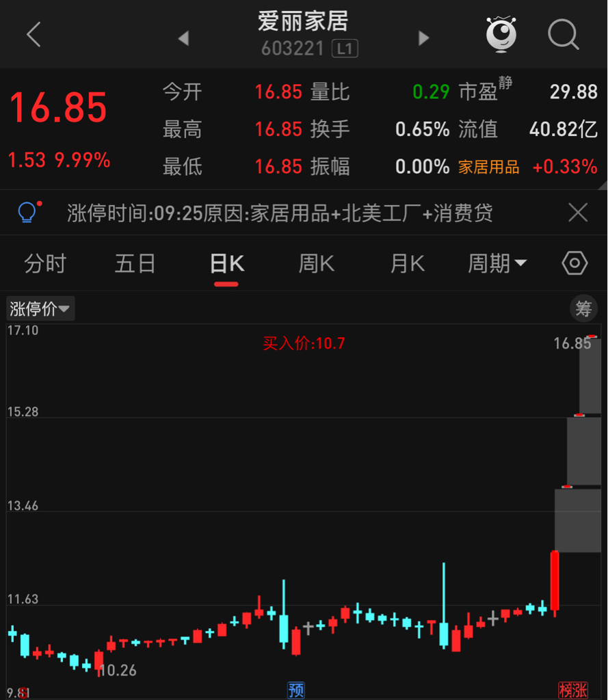Open chart settings hexagon icon
Viewport: 608px width, 700px height.
574,263
